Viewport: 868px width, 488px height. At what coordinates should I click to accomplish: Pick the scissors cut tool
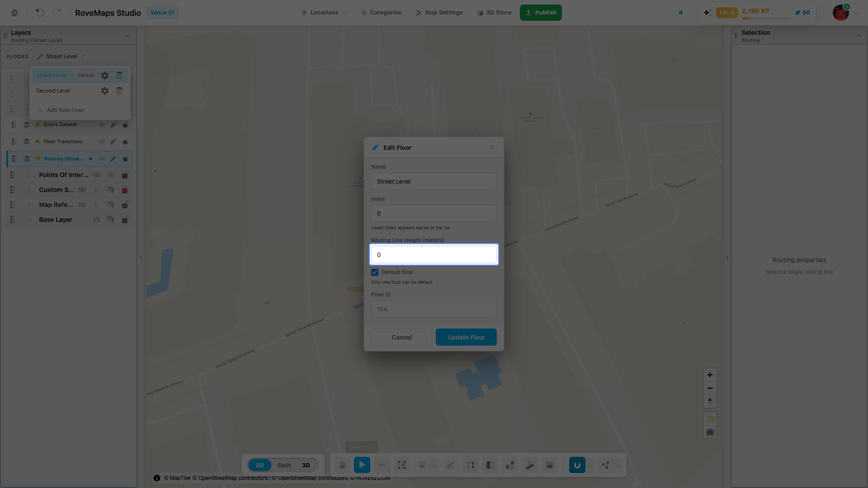[x=450, y=465]
